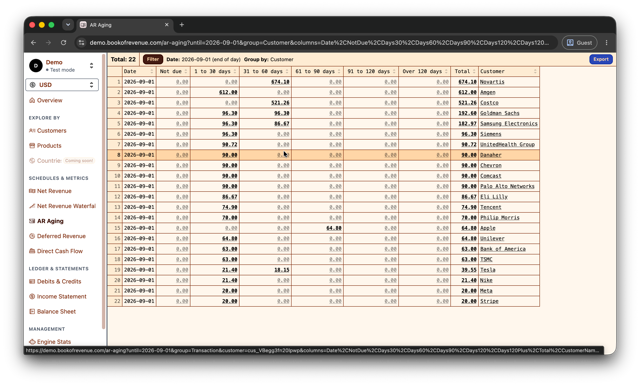Screen dimensions: 640x386
Task: Open the Novartis customer link
Action: click(x=492, y=82)
